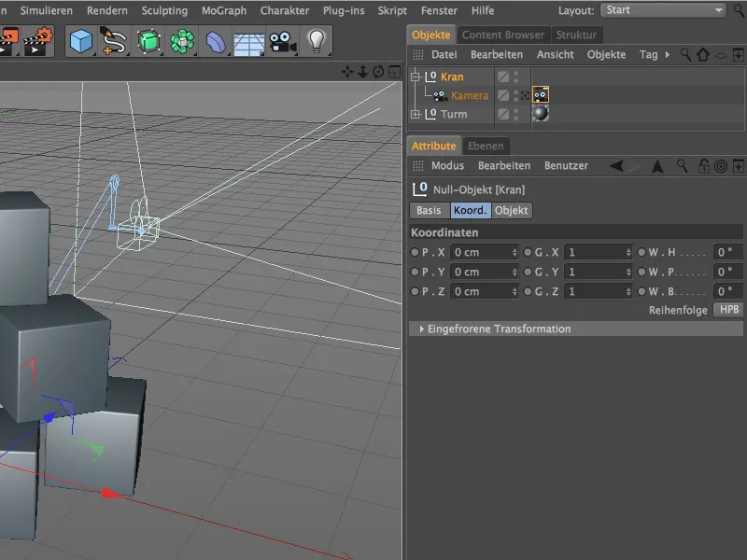
Task: Switch to the Ebenen tab
Action: [486, 146]
